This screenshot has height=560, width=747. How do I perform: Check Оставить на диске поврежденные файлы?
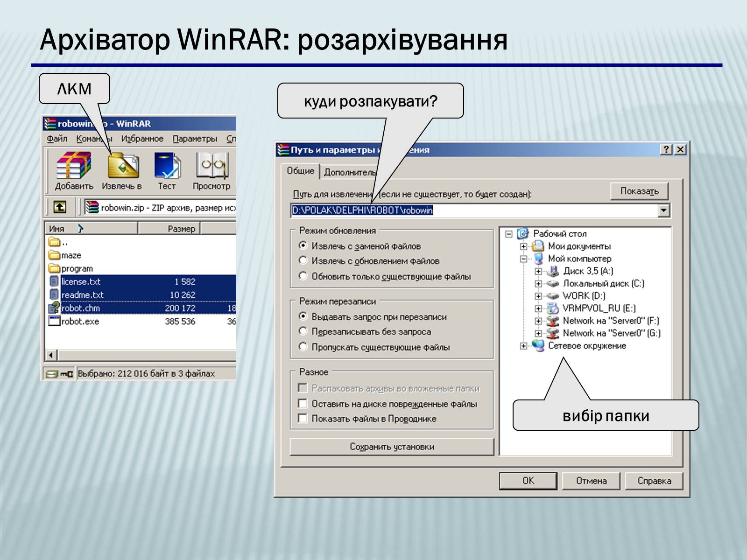pos(303,403)
